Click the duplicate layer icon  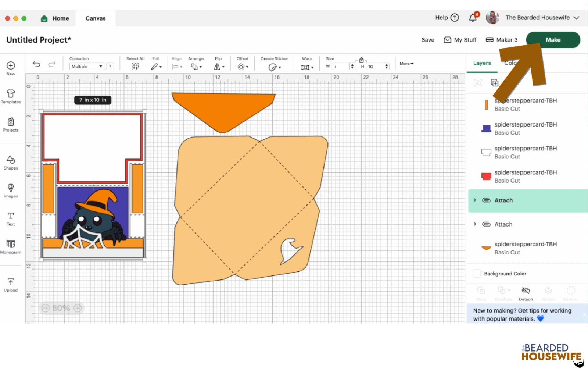click(495, 83)
